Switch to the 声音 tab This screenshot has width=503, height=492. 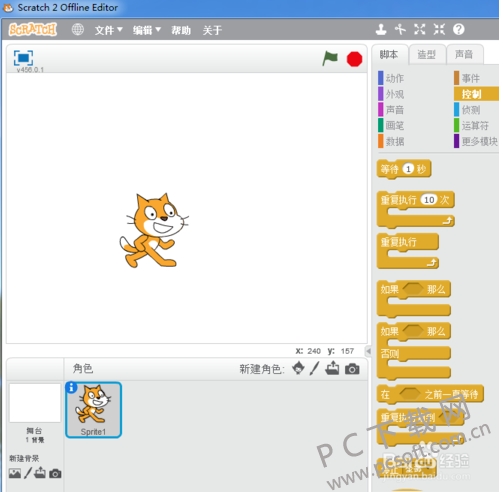pos(465,54)
